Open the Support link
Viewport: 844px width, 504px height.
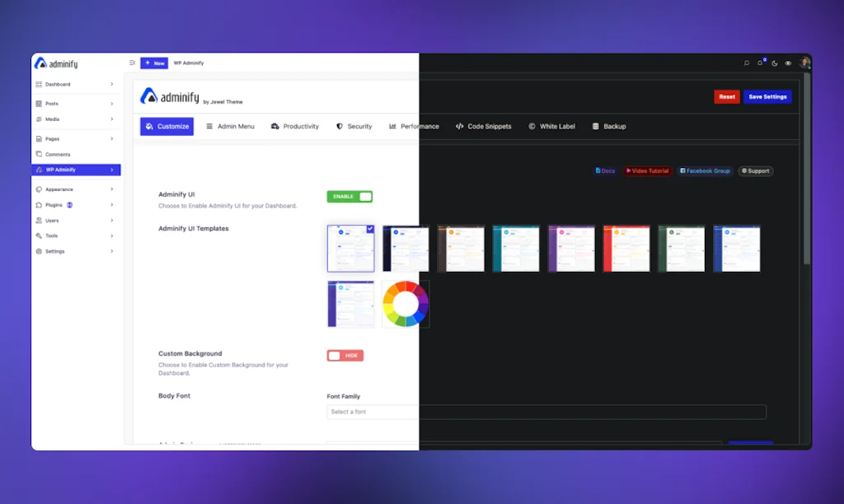point(756,171)
